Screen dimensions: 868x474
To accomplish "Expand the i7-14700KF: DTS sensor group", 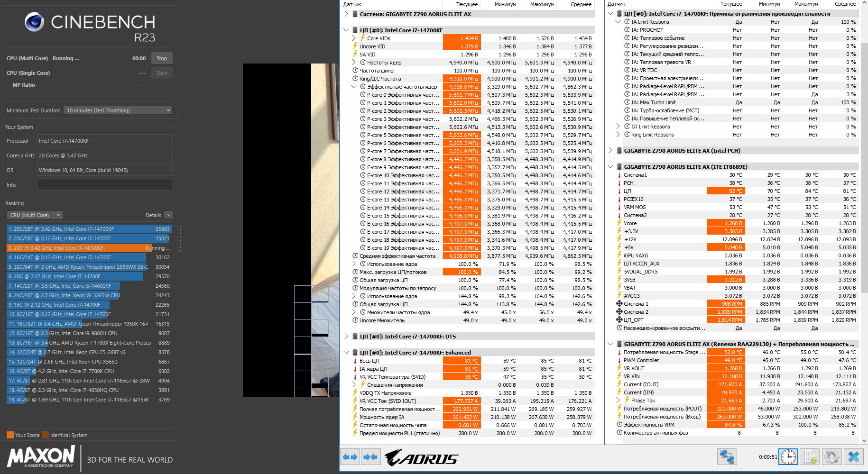I will coord(347,337).
